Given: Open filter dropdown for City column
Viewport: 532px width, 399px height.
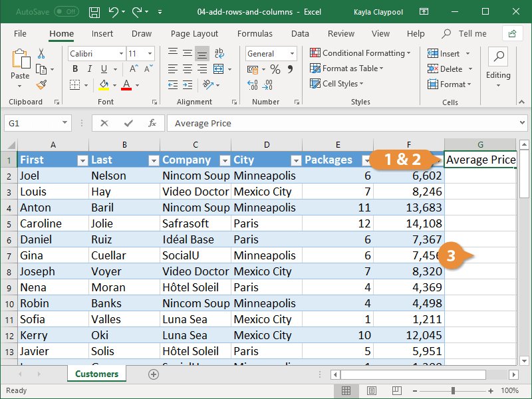Looking at the screenshot, I should (296, 160).
